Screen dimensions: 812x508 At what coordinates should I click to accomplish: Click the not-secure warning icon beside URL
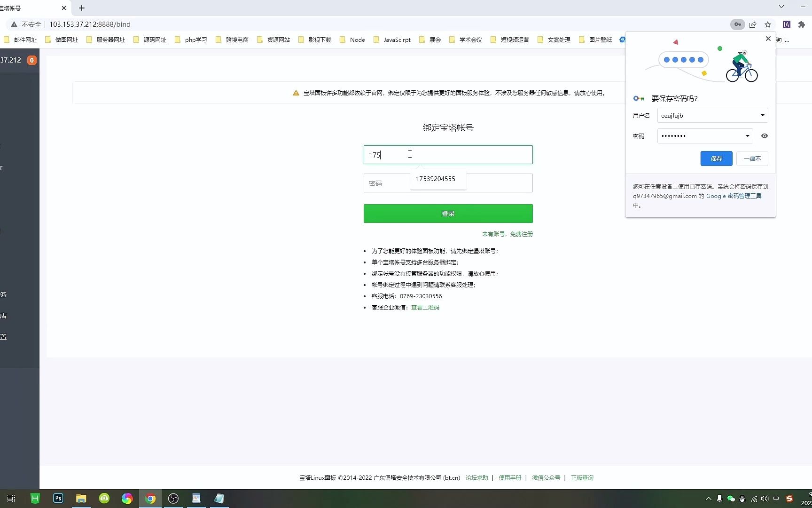click(14, 24)
